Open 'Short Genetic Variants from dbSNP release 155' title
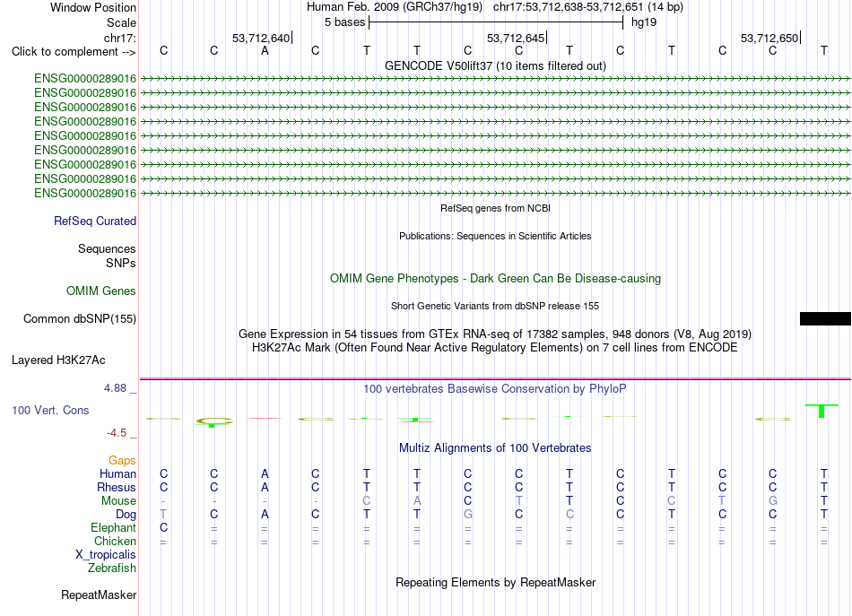This screenshot has width=852, height=616. (495, 306)
